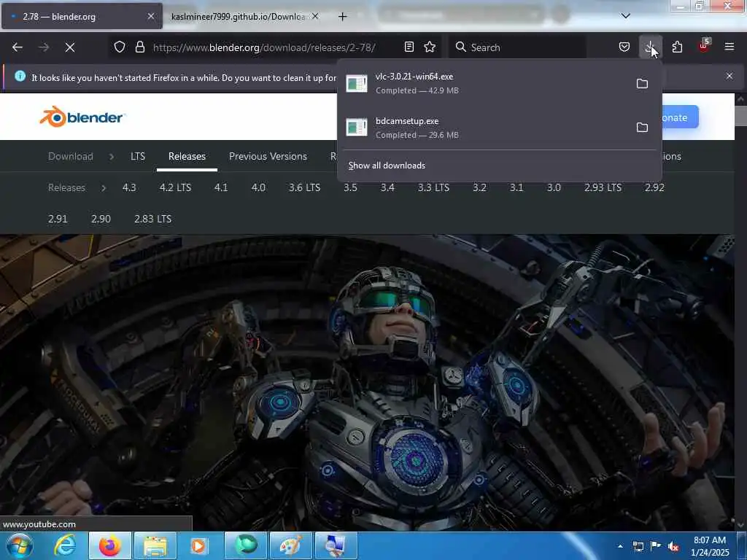Image resolution: width=747 pixels, height=560 pixels.
Task: Select the Releases nav tab
Action: (187, 156)
